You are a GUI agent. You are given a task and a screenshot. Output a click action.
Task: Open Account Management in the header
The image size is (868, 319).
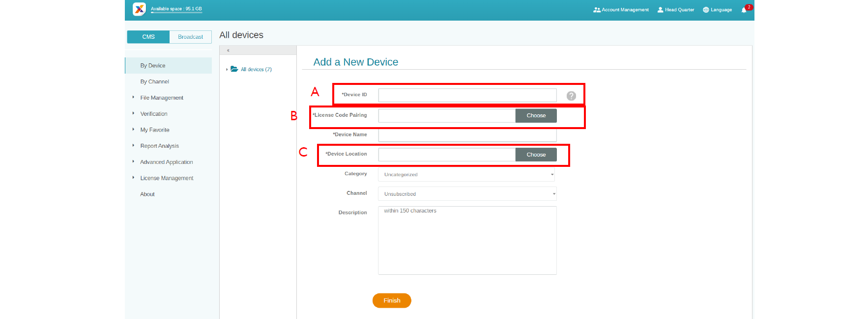point(621,10)
